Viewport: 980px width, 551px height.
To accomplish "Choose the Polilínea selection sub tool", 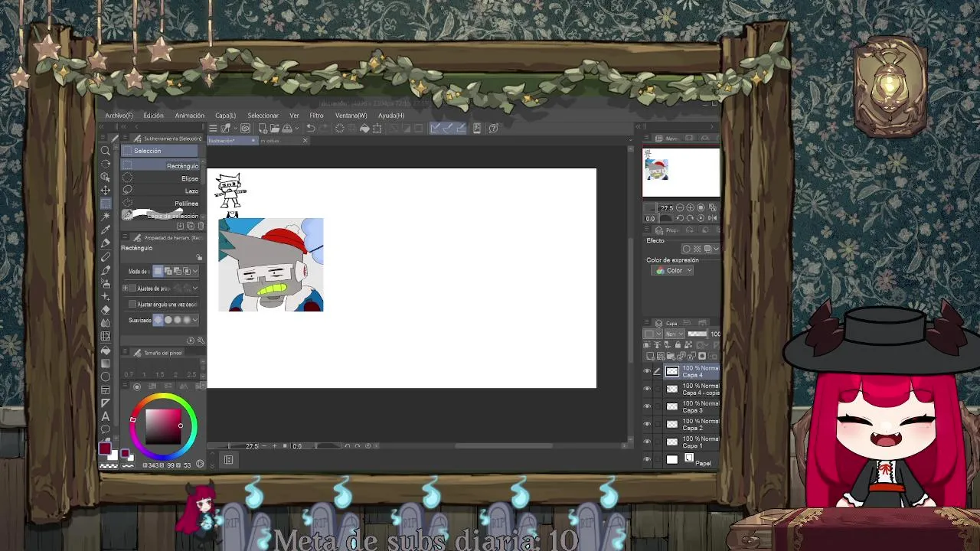I will click(x=162, y=204).
